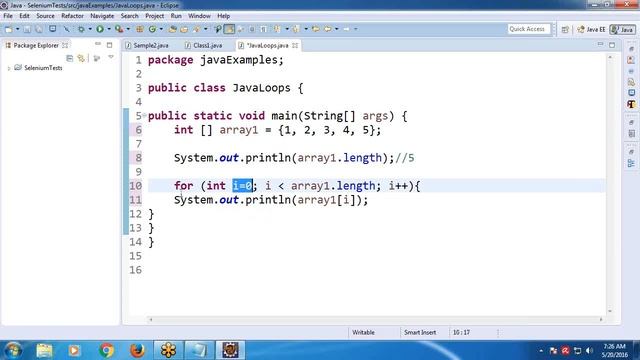Click the Debug bug icon

81,29
